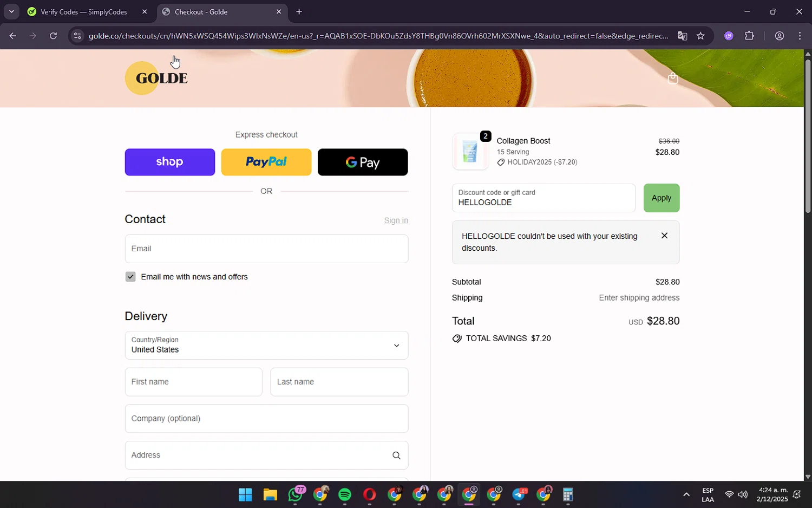Click the TOTAL SAVINGS tag icon
Image resolution: width=812 pixels, height=508 pixels.
tap(457, 338)
